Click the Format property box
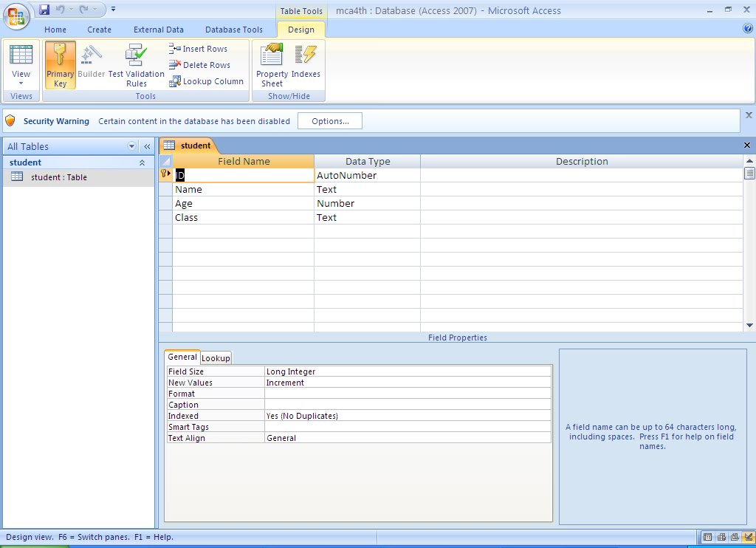756x548 pixels. (408, 394)
